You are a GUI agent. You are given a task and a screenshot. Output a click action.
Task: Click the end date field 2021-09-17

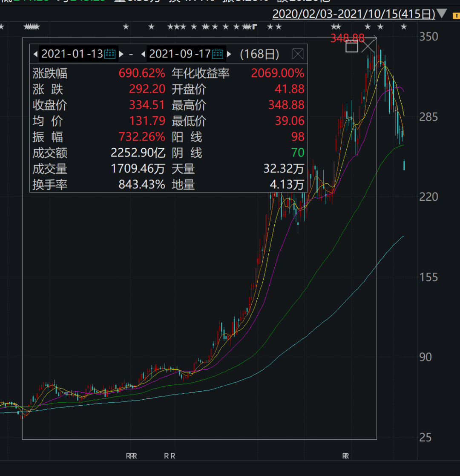(x=180, y=54)
